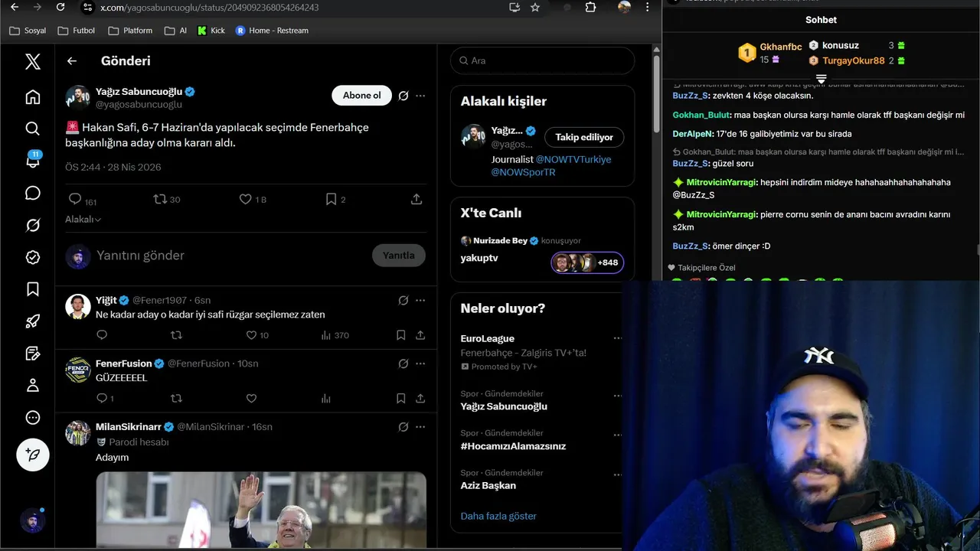Repost Yiğit's reply
The width and height of the screenshot is (980, 551).
[176, 335]
